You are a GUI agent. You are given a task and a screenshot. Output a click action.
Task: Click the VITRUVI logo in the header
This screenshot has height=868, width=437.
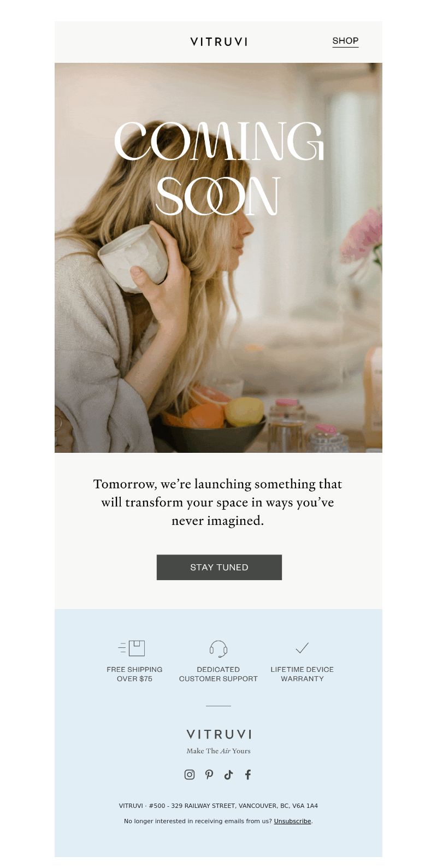coord(218,42)
